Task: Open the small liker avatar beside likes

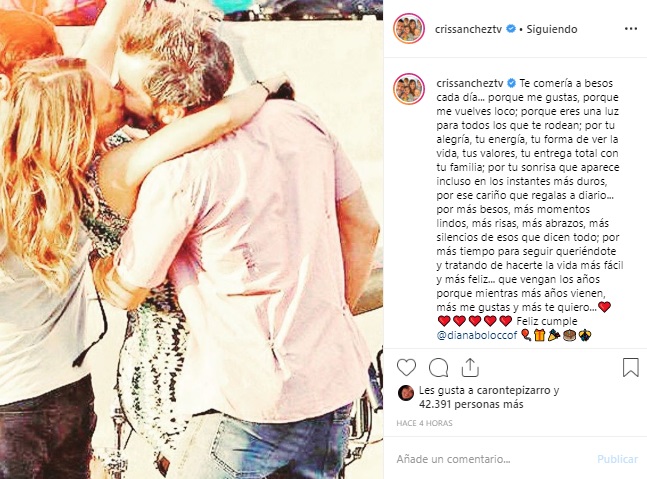Action: click(406, 393)
